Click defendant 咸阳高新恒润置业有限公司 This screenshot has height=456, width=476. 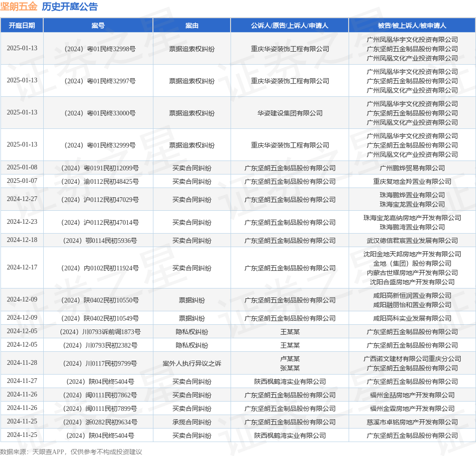(x=412, y=295)
